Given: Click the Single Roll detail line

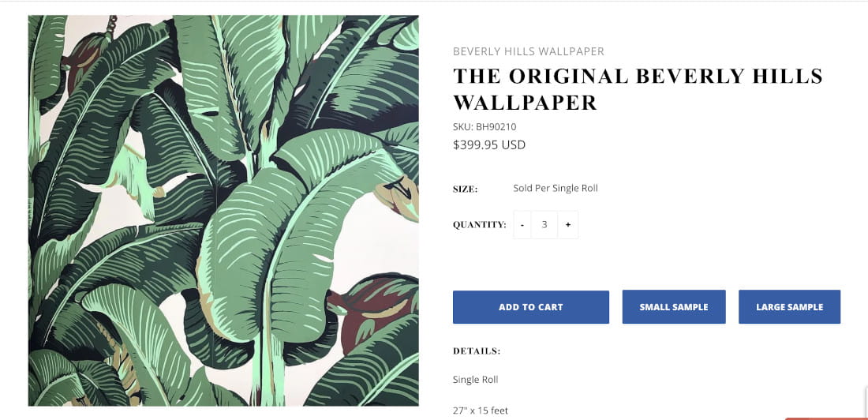Looking at the screenshot, I should (475, 379).
